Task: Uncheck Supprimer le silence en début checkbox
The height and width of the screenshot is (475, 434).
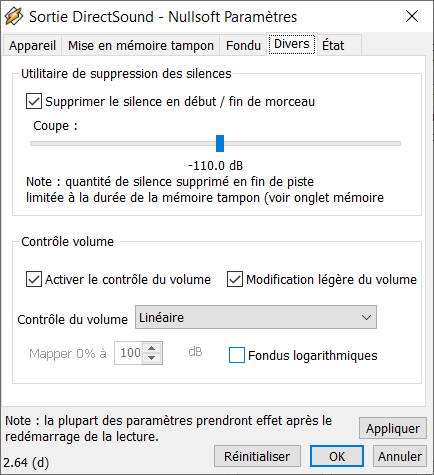Action: [x=34, y=101]
